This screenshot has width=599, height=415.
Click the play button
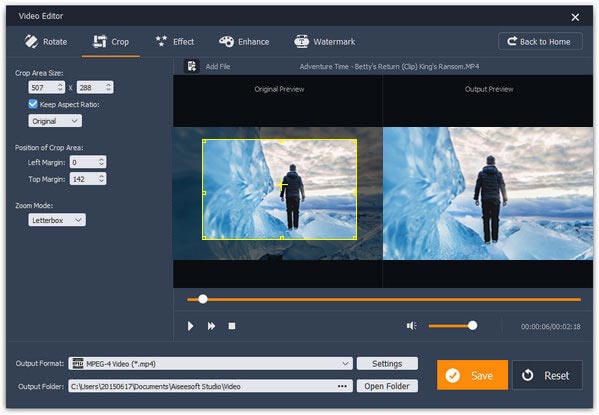pos(190,326)
